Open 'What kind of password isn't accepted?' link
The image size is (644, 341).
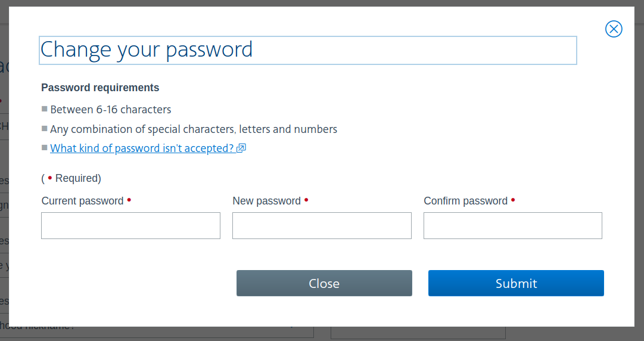pyautogui.click(x=142, y=148)
